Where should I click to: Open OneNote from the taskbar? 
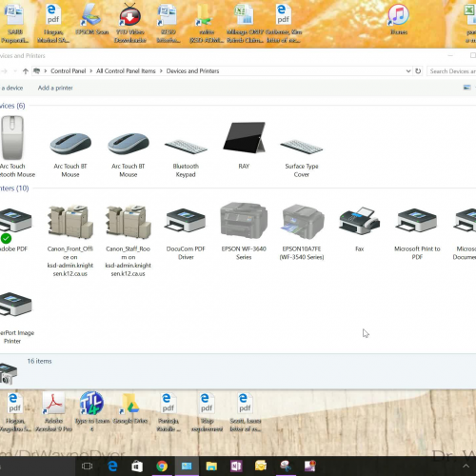point(236,466)
